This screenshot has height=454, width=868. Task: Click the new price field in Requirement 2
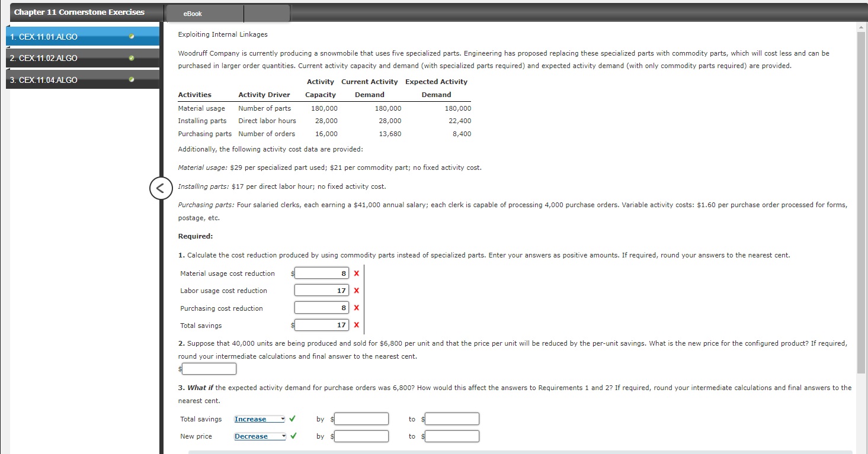point(209,368)
